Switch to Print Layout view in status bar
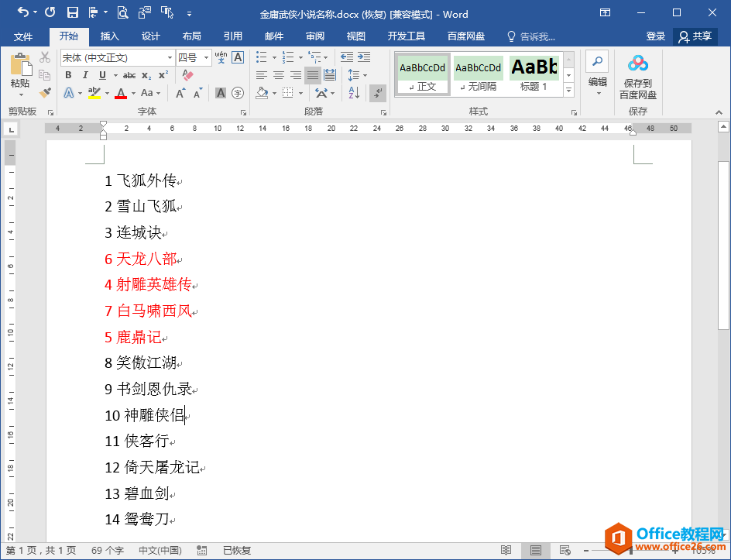This screenshot has height=560, width=731. tap(536, 550)
